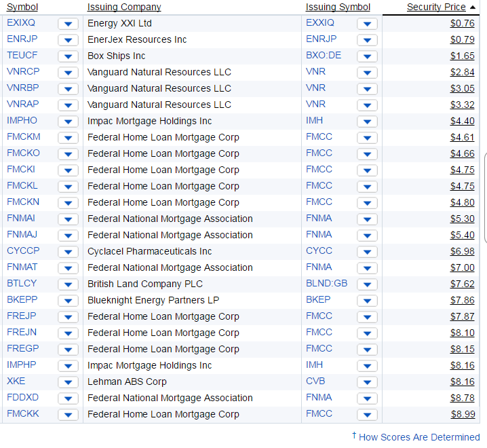The width and height of the screenshot is (487, 448).
Task: Click the $0.76 price for EXIXQ
Action: 462,23
